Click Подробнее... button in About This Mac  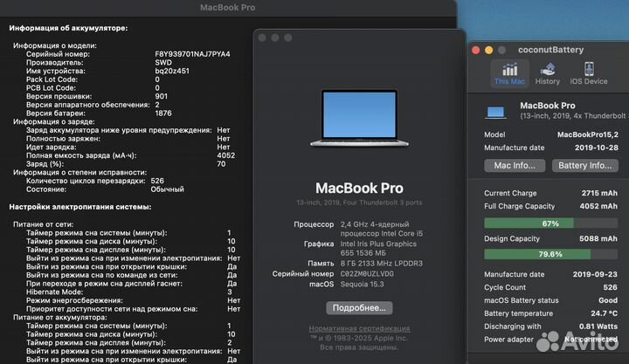(x=359, y=308)
